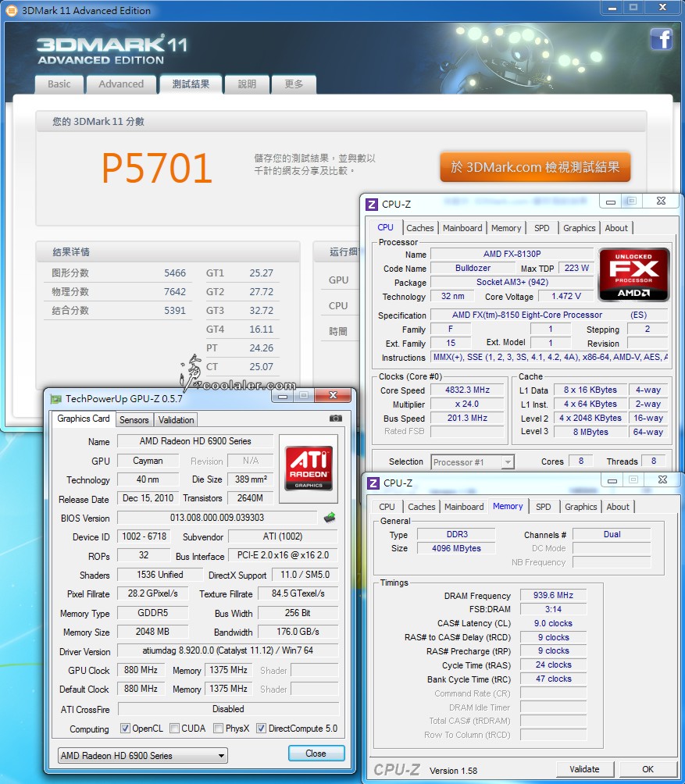Click the Bus Interface field in GPU-Z
The image size is (685, 784).
pyautogui.click(x=283, y=555)
